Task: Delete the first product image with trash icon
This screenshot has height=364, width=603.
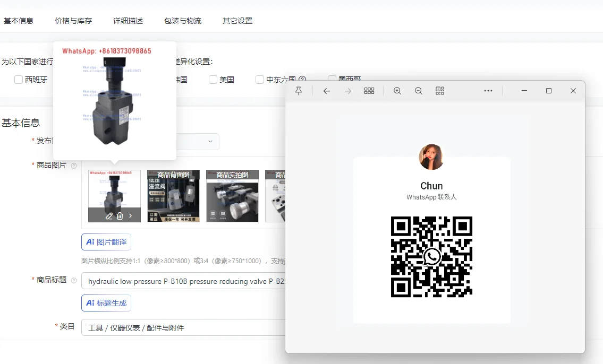Action: (x=120, y=216)
